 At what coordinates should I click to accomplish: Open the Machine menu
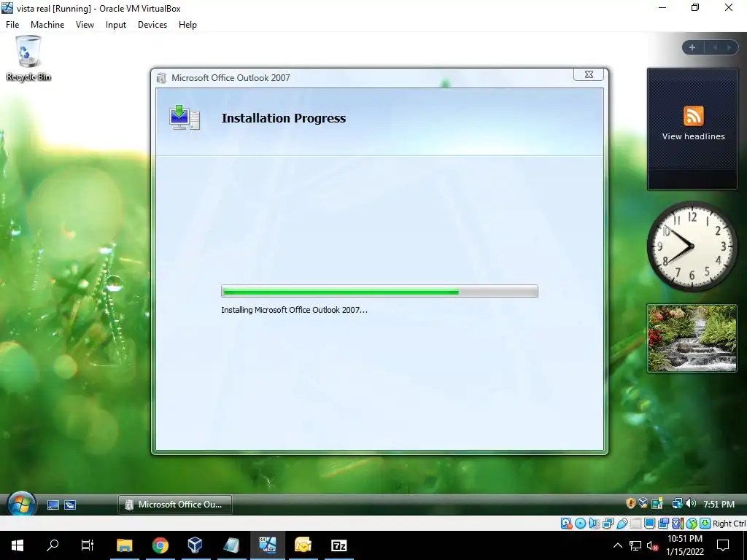coord(47,25)
